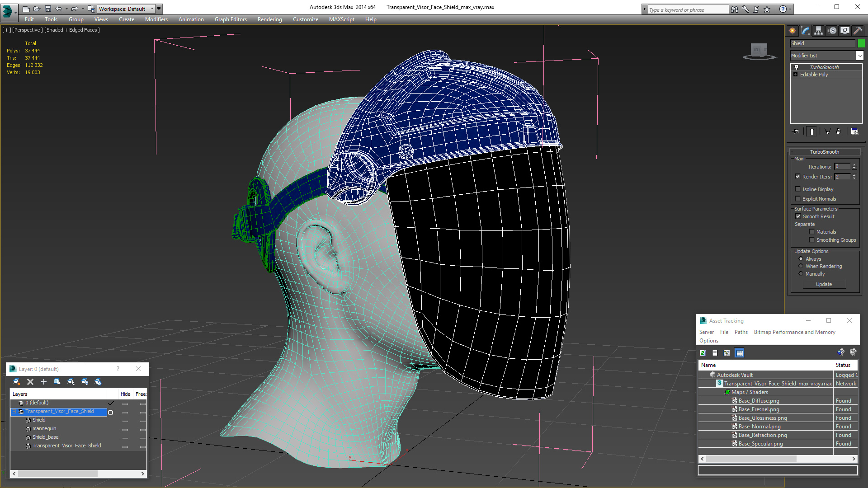The image size is (868, 488).
Task: Open the Modifiers menu
Action: coord(156,19)
